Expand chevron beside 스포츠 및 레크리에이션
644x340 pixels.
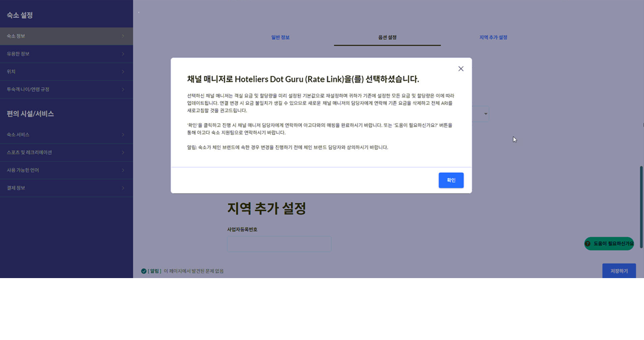click(123, 152)
